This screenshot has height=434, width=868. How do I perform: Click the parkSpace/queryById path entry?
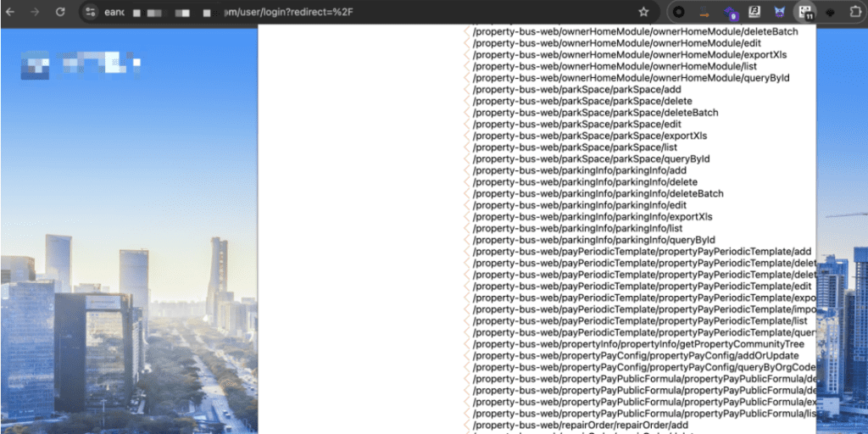(591, 159)
